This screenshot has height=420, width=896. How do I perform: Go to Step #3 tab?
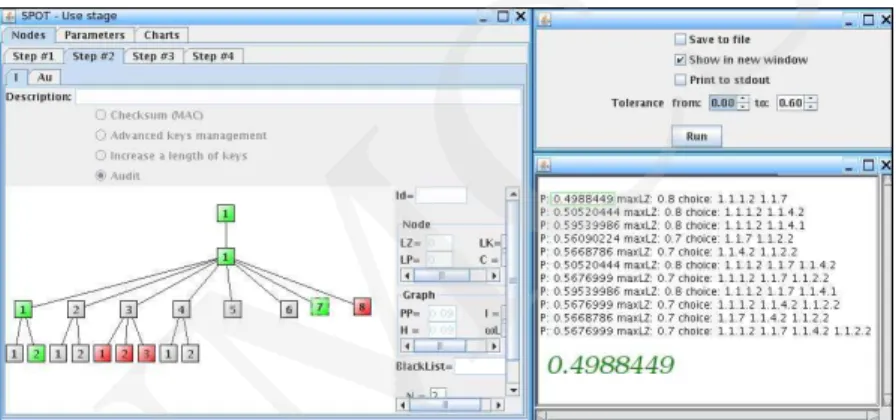153,56
